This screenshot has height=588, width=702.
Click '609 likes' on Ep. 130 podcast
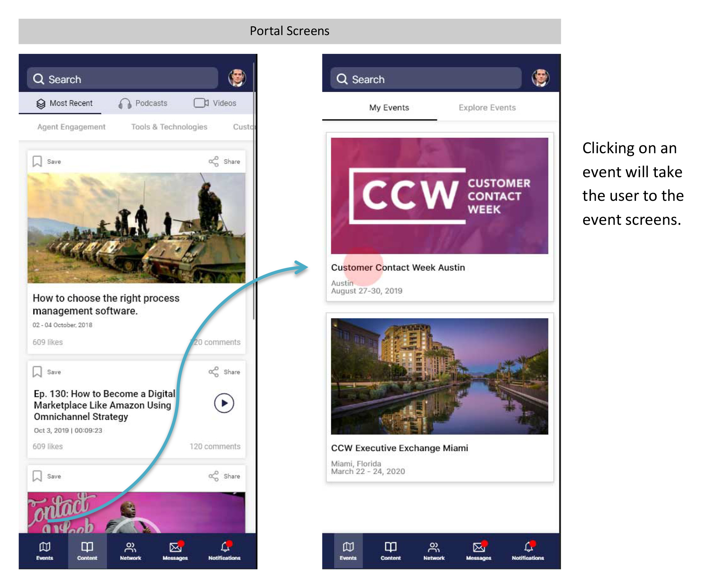pos(48,446)
